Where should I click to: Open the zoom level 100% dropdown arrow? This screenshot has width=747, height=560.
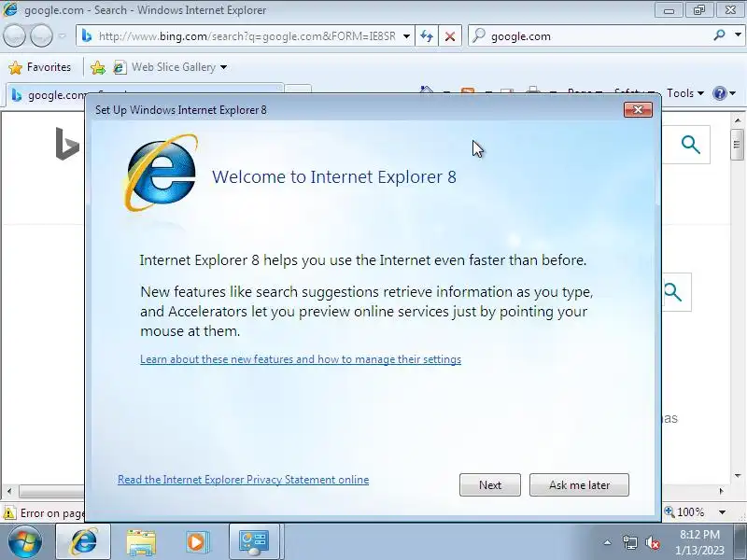(722, 512)
